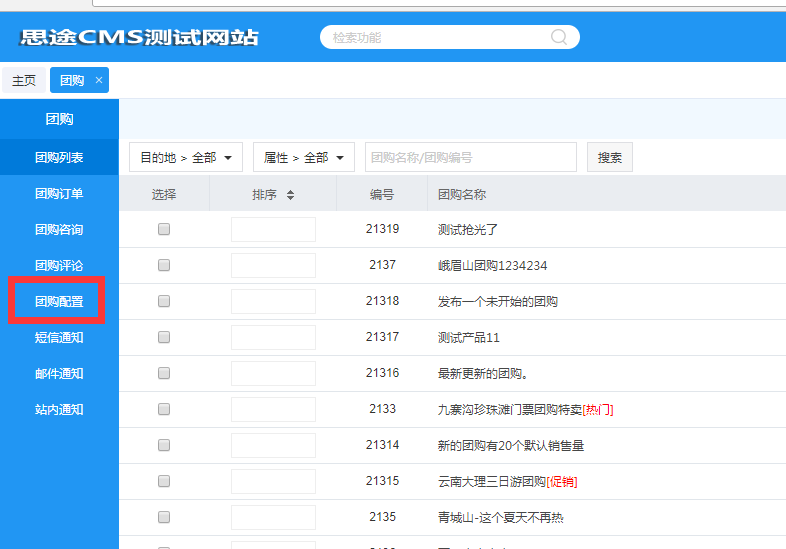
Task: Open 团购咨询 from the side menu
Action: [59, 230]
